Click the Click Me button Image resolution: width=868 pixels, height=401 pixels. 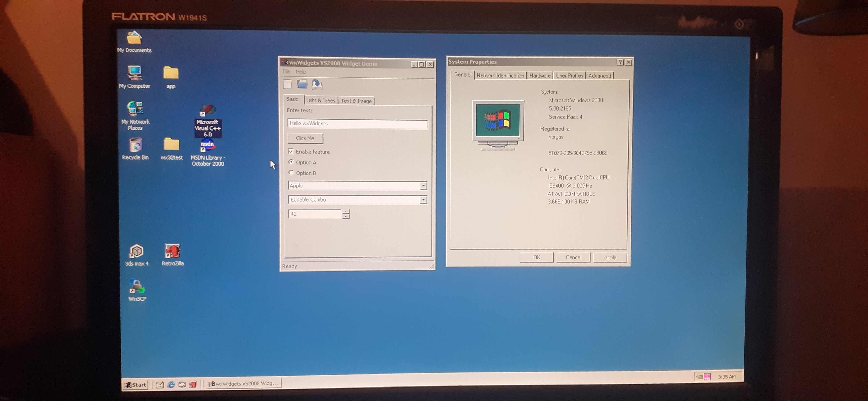click(305, 138)
